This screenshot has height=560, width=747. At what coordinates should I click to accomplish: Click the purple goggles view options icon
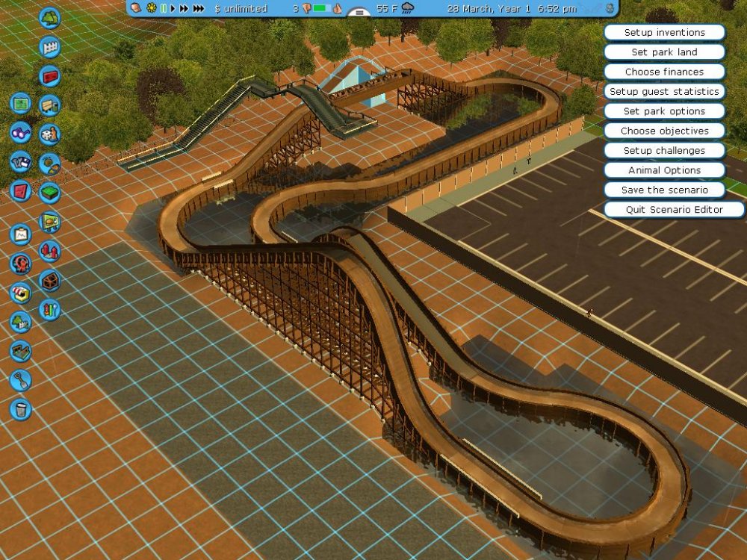(21, 133)
